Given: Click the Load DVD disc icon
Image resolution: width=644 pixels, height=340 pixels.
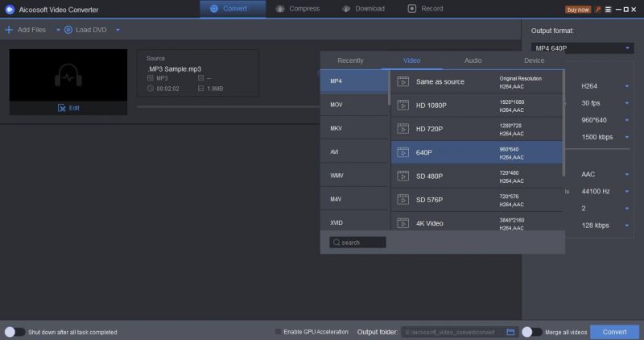Looking at the screenshot, I should coord(68,30).
